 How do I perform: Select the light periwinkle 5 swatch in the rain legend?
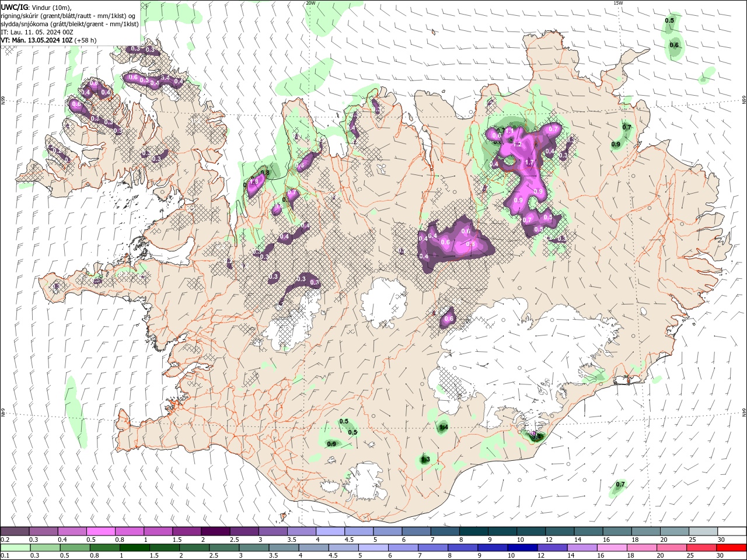click(x=373, y=548)
